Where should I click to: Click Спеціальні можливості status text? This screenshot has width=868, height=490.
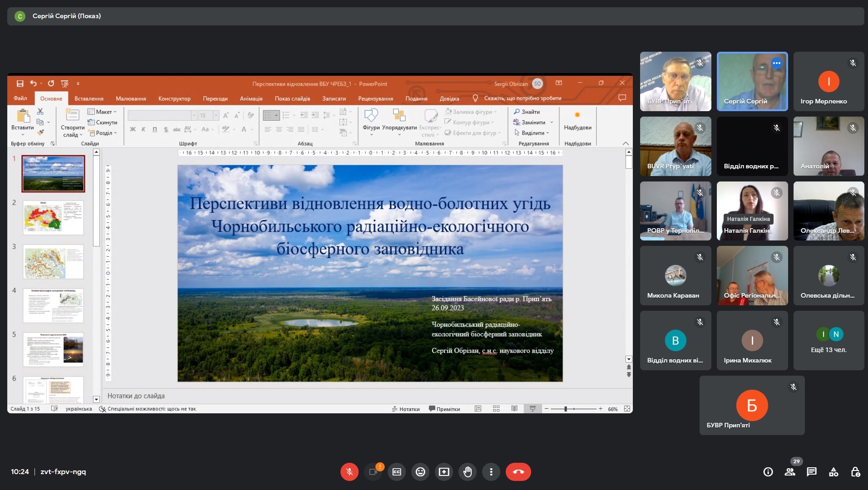(x=148, y=409)
